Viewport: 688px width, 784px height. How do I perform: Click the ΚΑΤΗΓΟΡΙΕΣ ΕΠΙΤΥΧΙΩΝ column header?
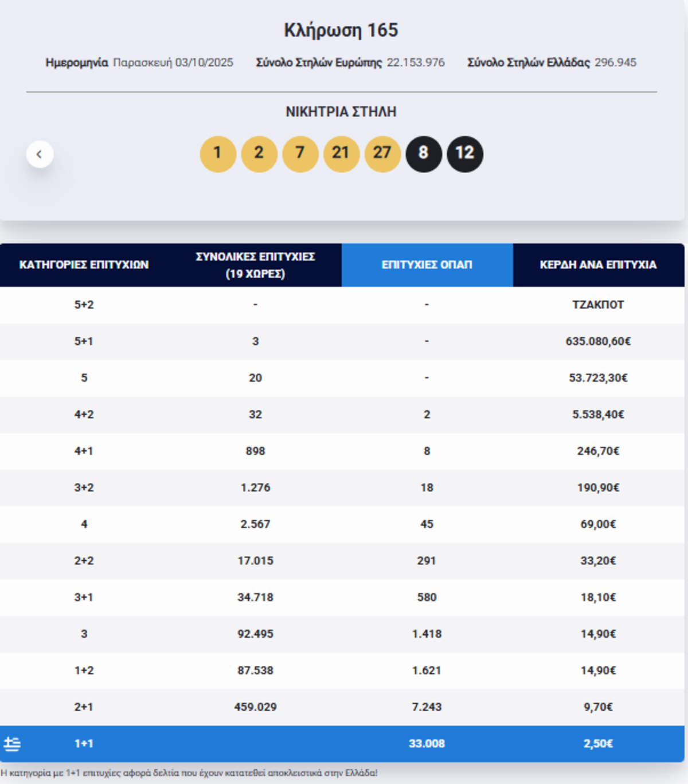(84, 265)
